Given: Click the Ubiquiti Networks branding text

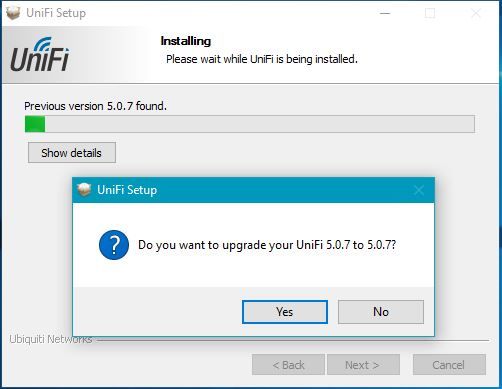Looking at the screenshot, I should (x=51, y=339).
